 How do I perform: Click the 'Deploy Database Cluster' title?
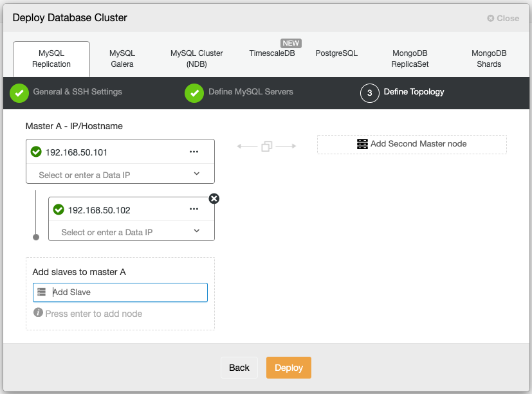click(70, 17)
